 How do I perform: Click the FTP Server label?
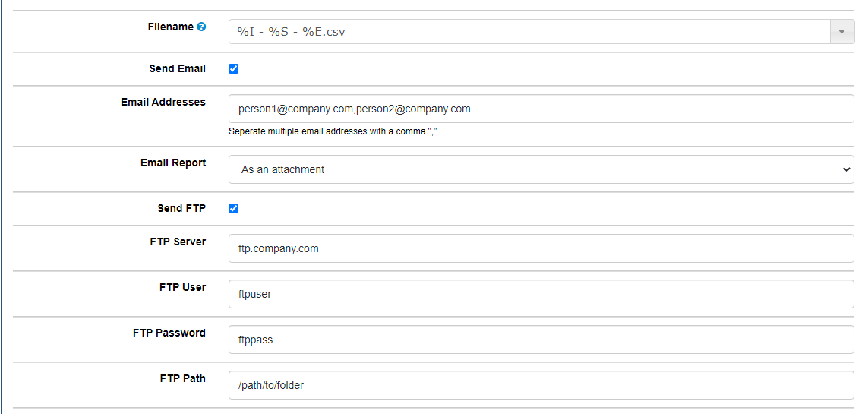click(178, 242)
